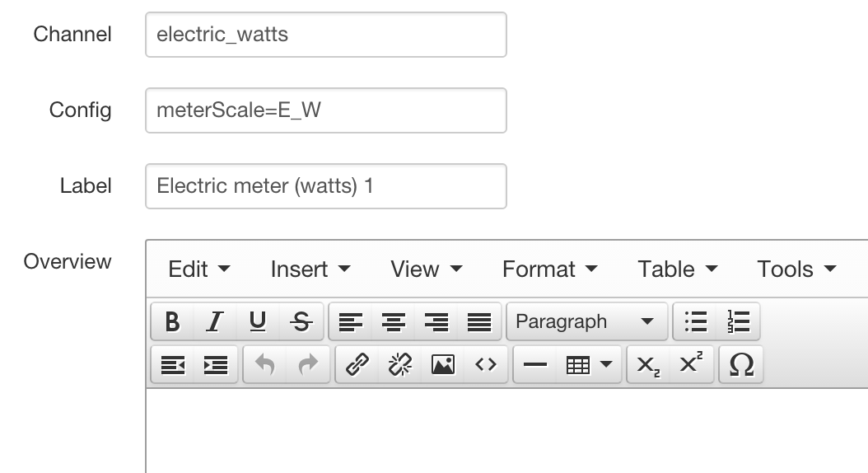Open the Format menu

[549, 269]
